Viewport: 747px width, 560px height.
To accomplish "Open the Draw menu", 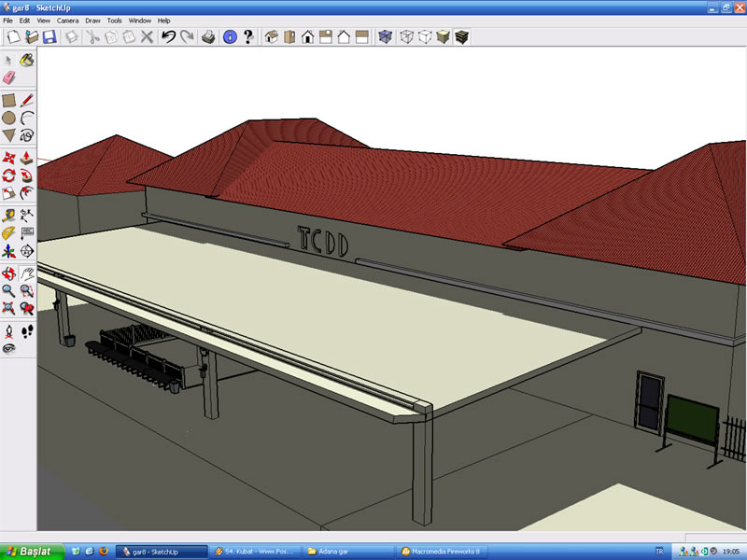I will tap(92, 21).
